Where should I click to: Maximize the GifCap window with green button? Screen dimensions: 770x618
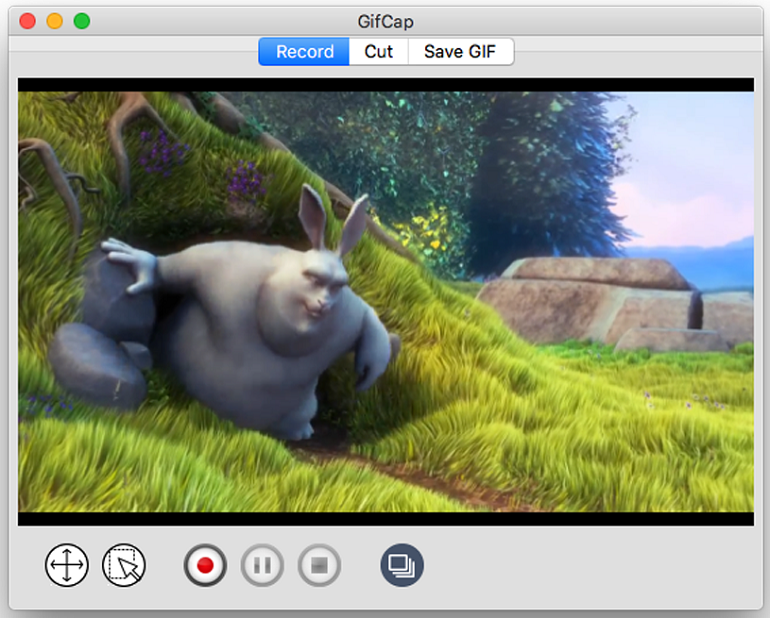click(82, 21)
